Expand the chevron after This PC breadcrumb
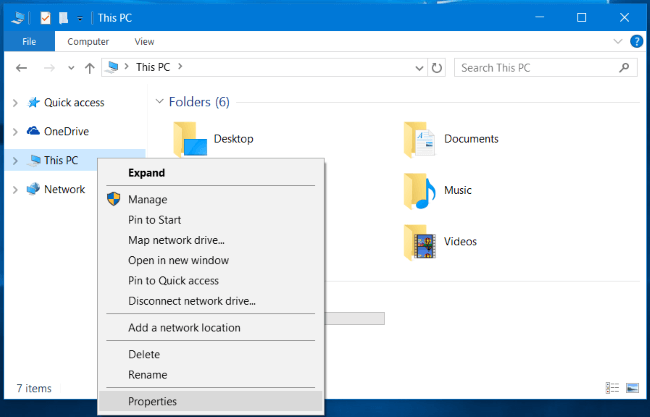The image size is (650, 417). [x=180, y=66]
